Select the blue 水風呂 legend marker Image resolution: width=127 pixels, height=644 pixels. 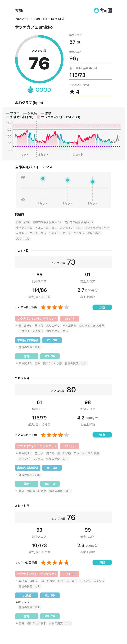point(25,113)
